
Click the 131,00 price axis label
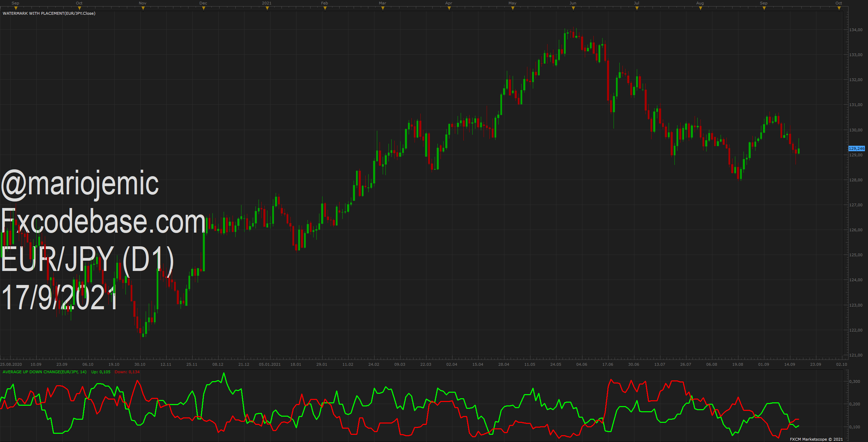click(856, 105)
